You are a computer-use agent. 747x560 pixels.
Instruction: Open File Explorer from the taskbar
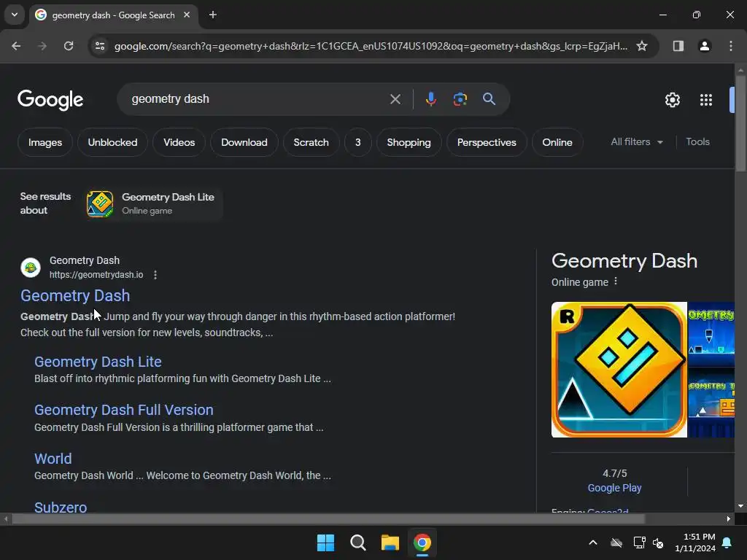coord(390,542)
